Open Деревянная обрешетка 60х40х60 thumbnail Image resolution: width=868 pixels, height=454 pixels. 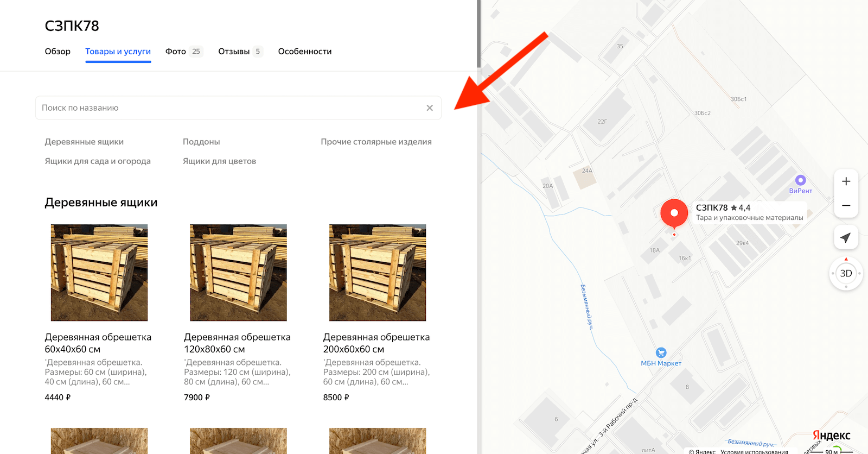[99, 273]
